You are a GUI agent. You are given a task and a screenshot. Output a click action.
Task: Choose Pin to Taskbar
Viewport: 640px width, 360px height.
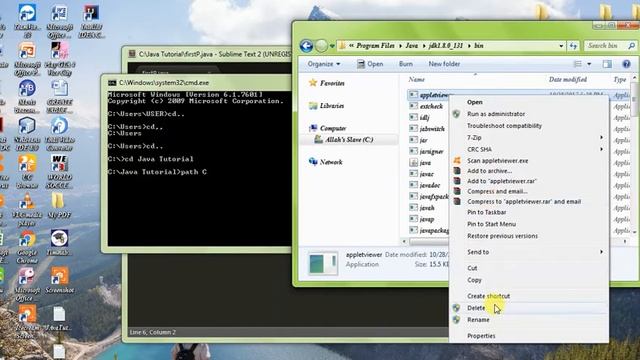click(529, 212)
